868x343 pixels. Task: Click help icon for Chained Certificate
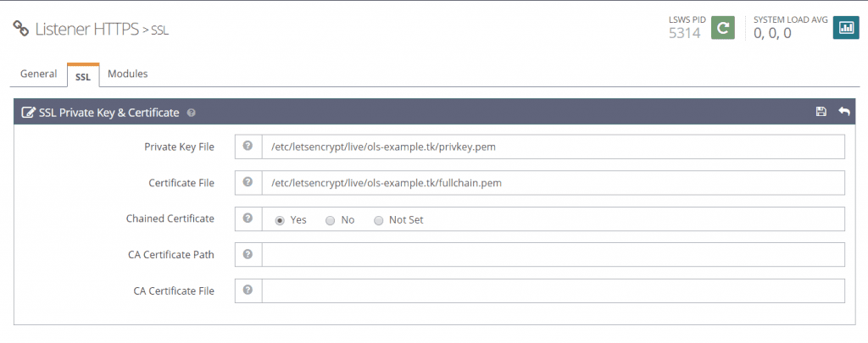coord(248,219)
